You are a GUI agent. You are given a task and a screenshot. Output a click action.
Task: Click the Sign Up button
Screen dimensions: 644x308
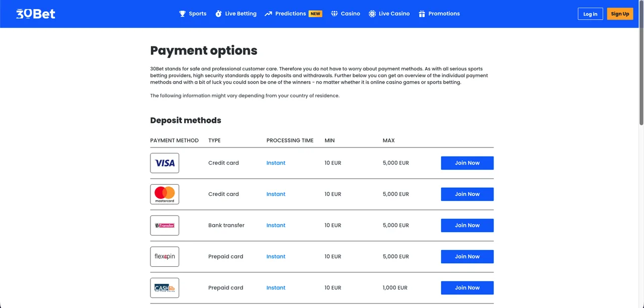pos(620,14)
